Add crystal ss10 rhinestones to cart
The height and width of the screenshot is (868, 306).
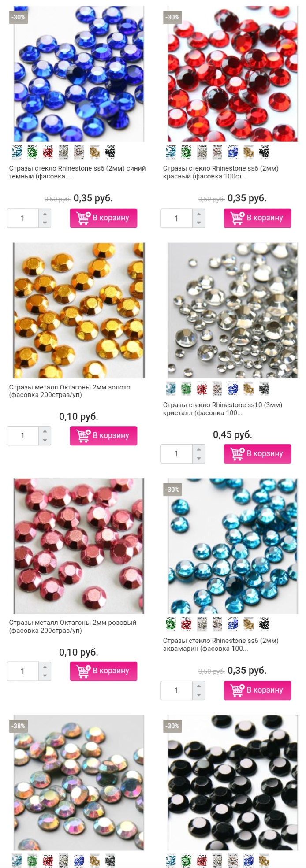point(257,454)
